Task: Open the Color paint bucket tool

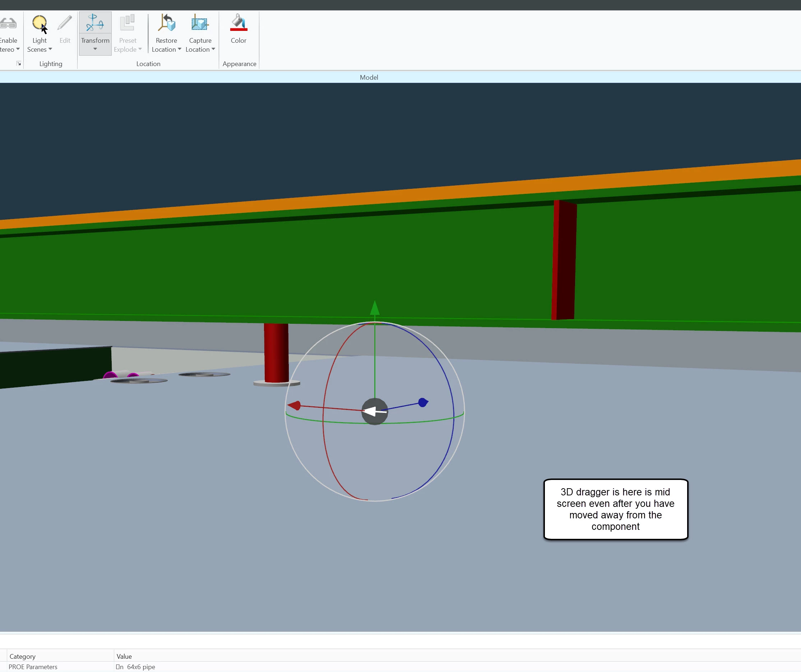Action: (239, 23)
